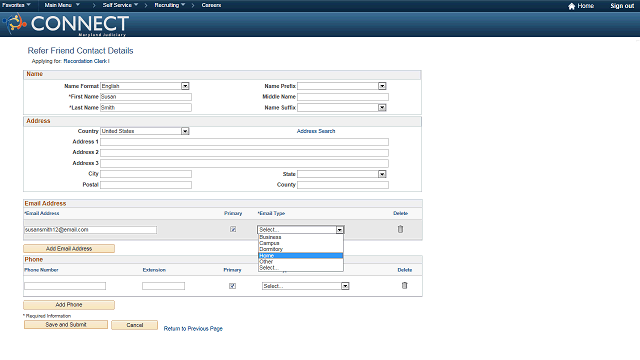Viewport: 640px width, 360px height.
Task: Open Self Service breadcrumb menu
Action: (x=120, y=5)
